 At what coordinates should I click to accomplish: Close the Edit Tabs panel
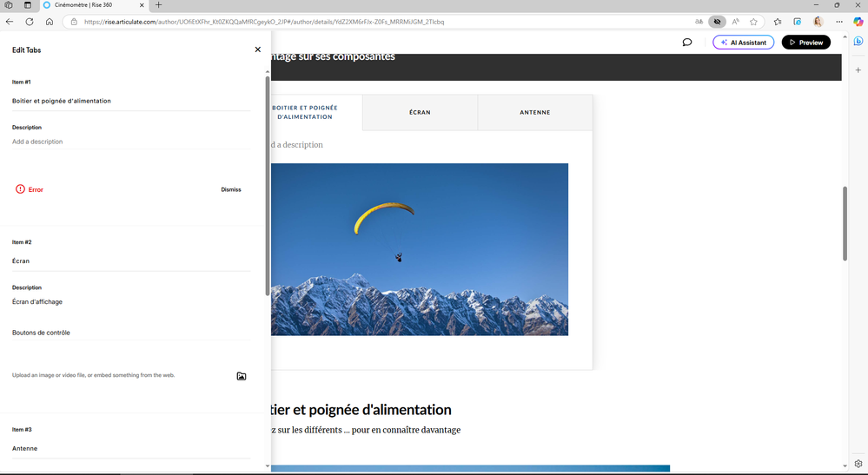(x=257, y=49)
